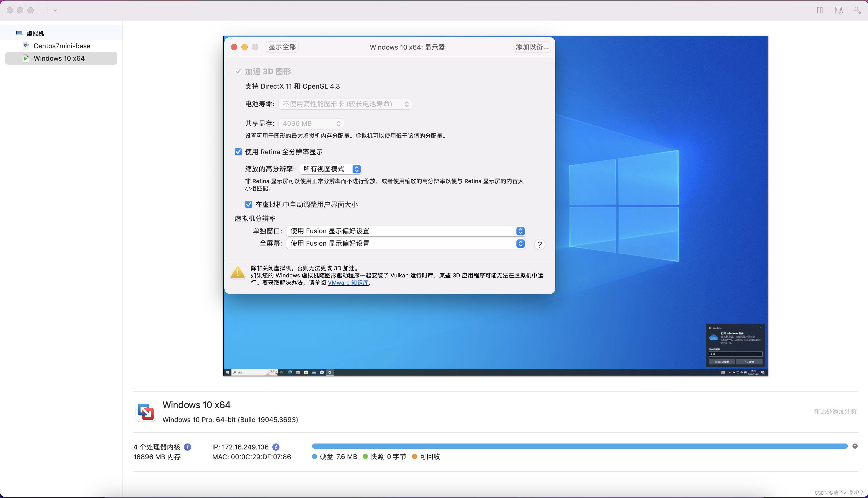Click the help question mark button
868x498 pixels.
click(539, 245)
